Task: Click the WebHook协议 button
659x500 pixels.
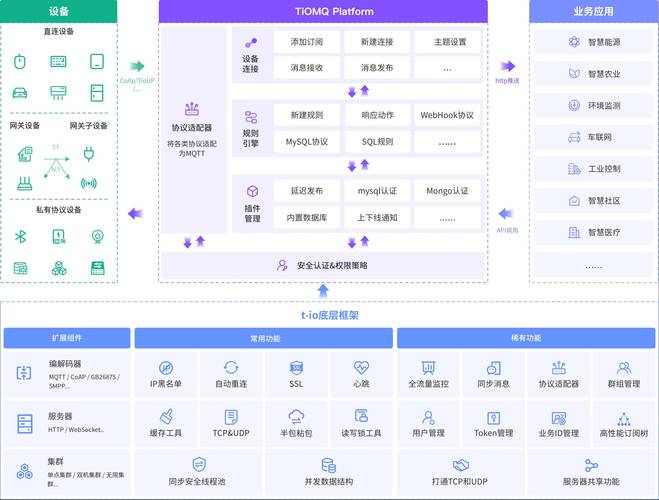Action: [x=448, y=115]
